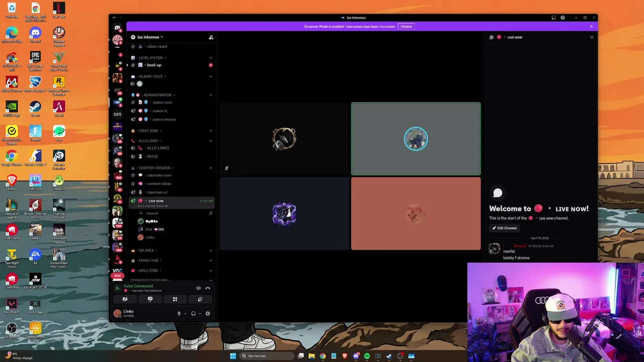Click the Edit Channel button
644x362 pixels.
(x=505, y=228)
